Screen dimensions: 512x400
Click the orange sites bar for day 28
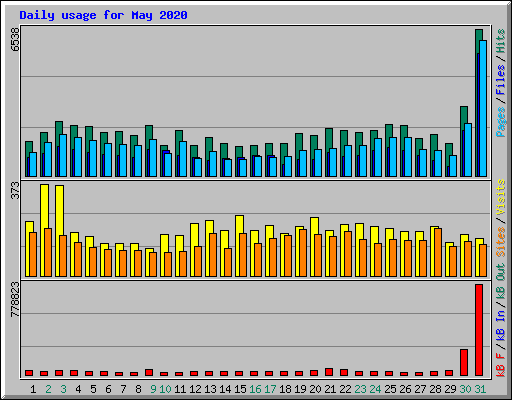coord(438,252)
